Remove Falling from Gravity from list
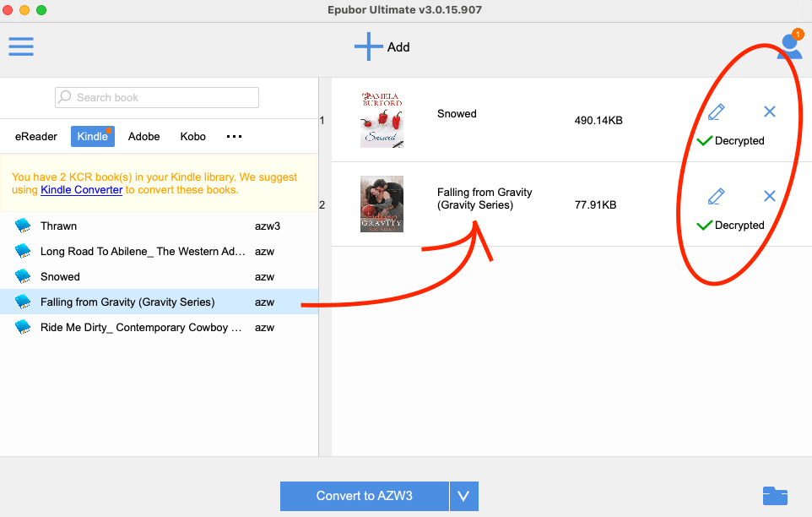This screenshot has height=517, width=812. (x=770, y=196)
